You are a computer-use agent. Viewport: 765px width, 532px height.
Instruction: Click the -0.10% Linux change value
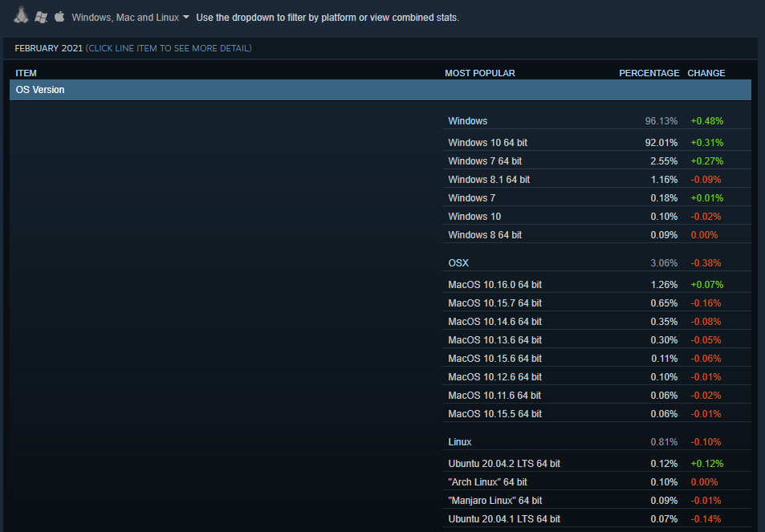[706, 442]
